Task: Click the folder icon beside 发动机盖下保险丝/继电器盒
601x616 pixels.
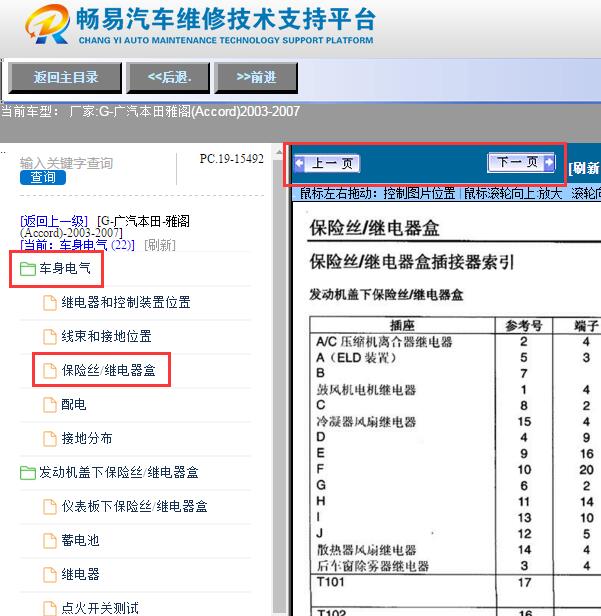Action: tap(27, 473)
